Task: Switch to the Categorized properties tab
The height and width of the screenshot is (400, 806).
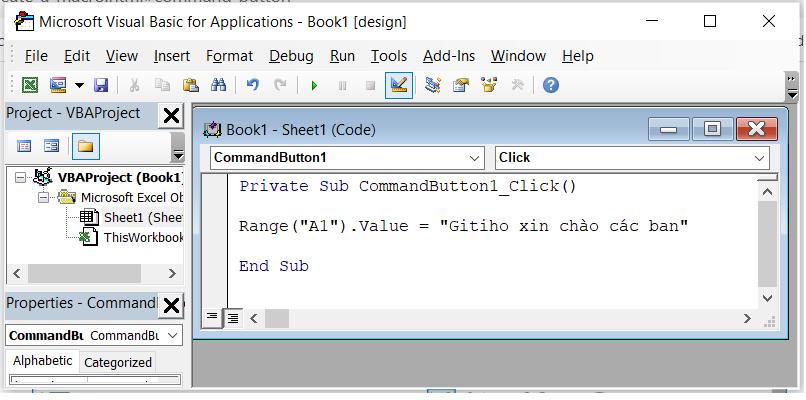Action: click(118, 362)
